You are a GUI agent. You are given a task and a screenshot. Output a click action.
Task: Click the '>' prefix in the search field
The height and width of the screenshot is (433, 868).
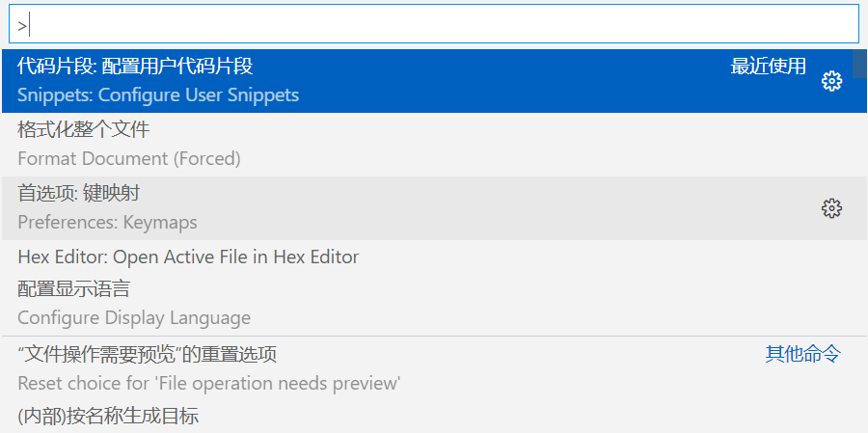click(x=22, y=25)
